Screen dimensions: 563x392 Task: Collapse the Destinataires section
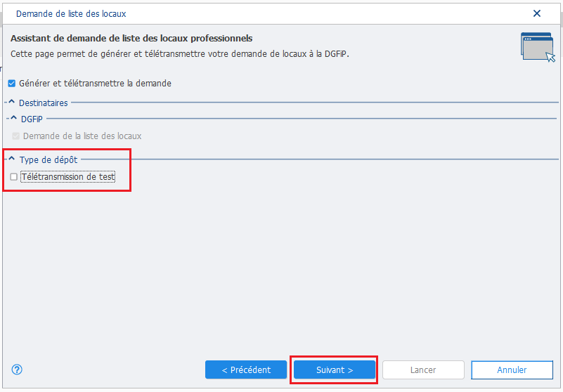coord(11,103)
